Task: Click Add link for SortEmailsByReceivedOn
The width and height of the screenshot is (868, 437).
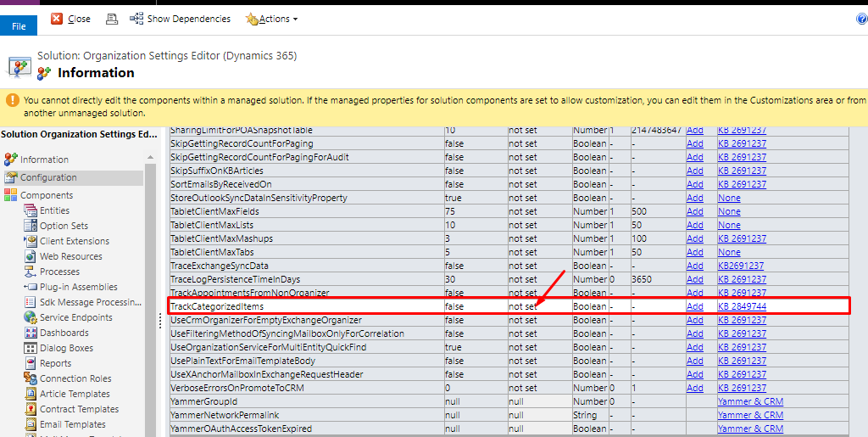Action: (x=695, y=184)
